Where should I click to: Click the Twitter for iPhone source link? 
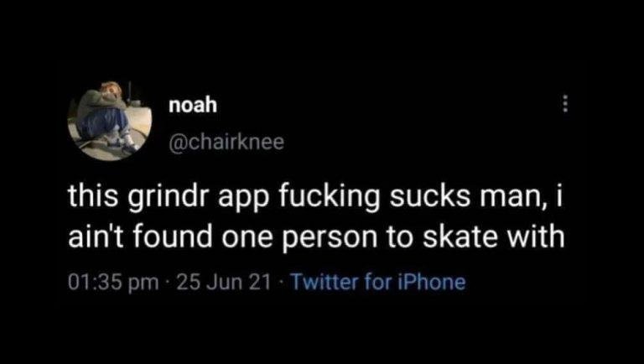[378, 282]
